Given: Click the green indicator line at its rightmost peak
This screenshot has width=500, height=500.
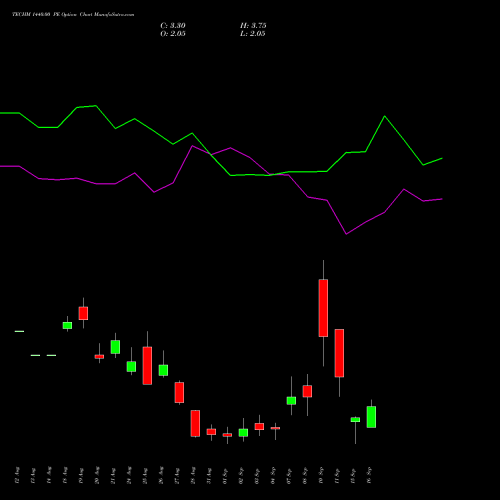Looking at the screenshot, I should coord(385,116).
